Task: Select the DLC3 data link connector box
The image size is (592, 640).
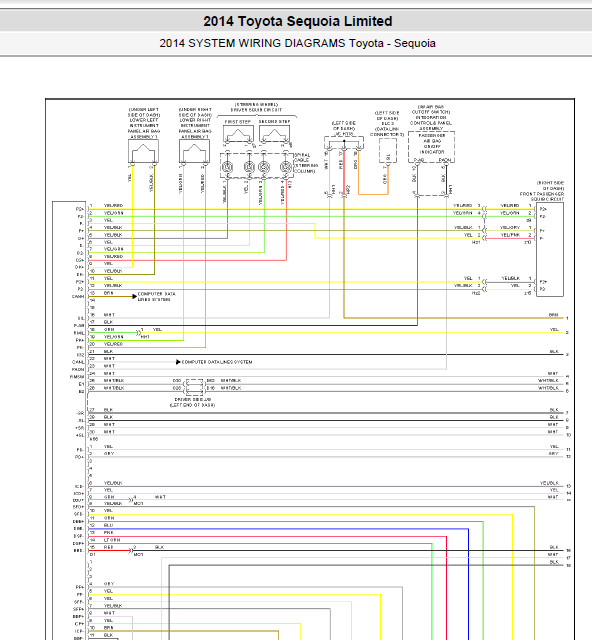Action: point(388,151)
